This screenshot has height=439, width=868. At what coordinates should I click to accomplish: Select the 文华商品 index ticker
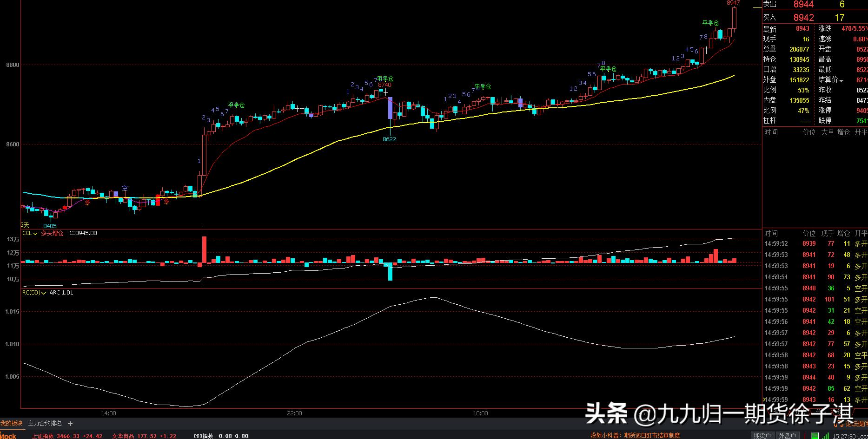pos(144,436)
